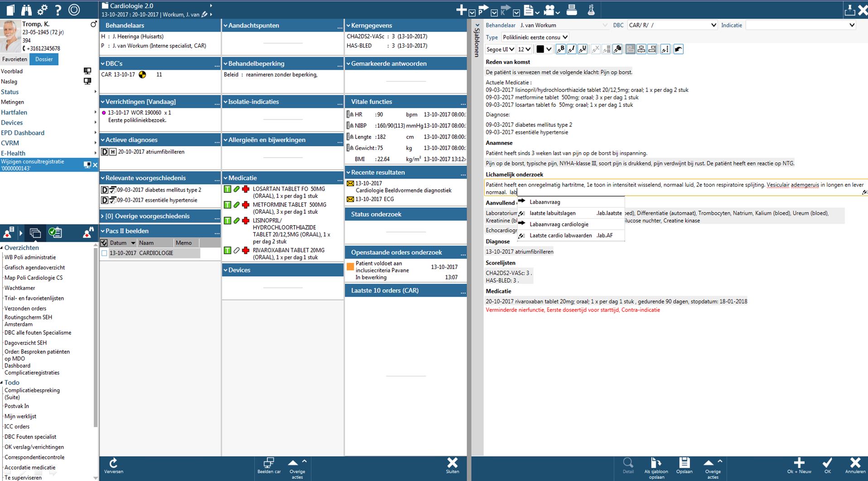Click the Sluiten button
This screenshot has width=868, height=481.
click(x=452, y=466)
